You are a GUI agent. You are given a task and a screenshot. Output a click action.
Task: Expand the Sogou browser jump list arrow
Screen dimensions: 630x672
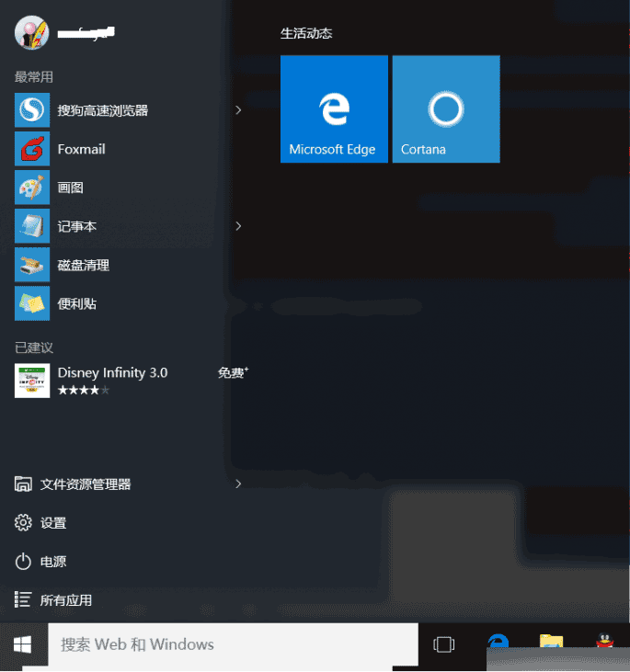(x=238, y=110)
